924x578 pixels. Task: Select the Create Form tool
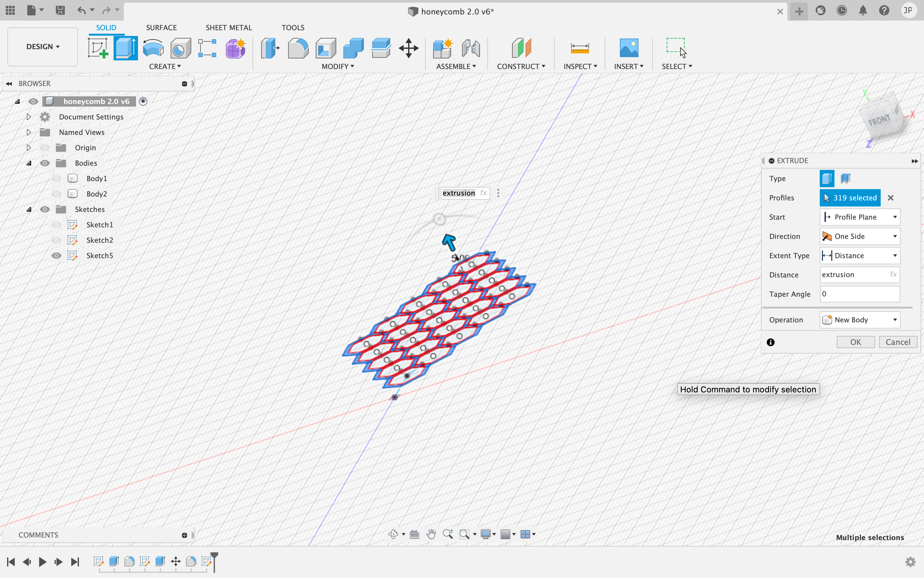coord(235,48)
